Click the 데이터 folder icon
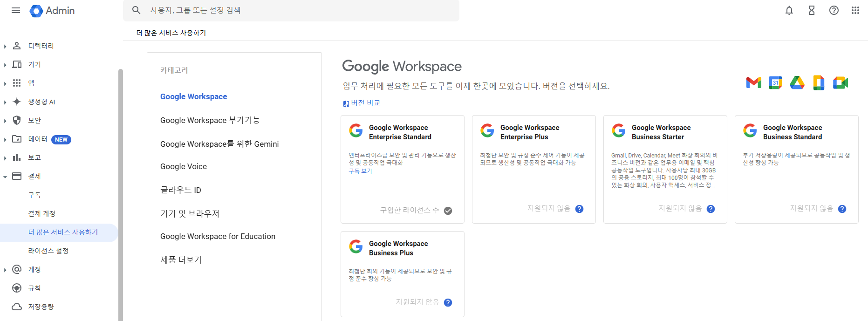 pyautogui.click(x=17, y=139)
